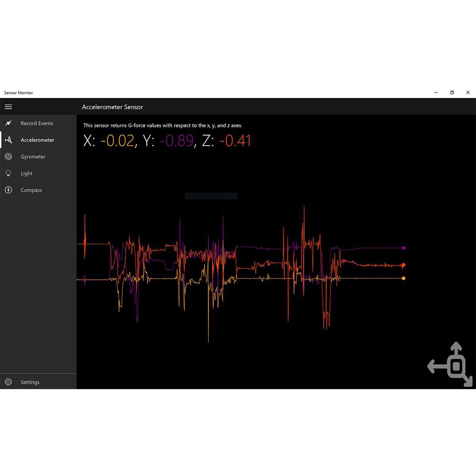Navigate to Compass from the sidebar
Screen dimensions: 476x476
(31, 190)
